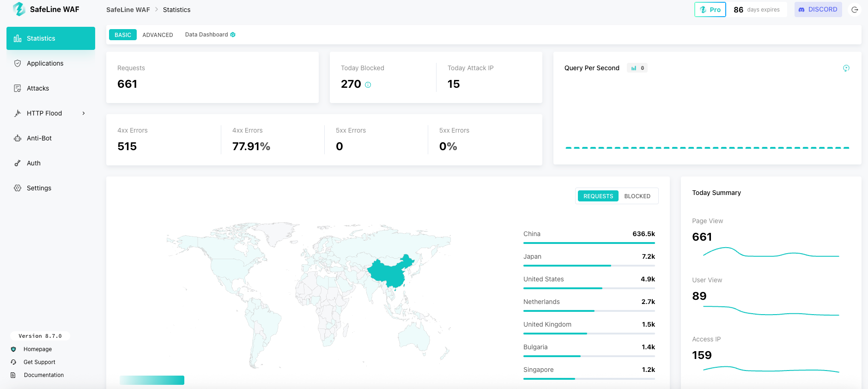This screenshot has width=868, height=389.
Task: Click the Auth key icon
Action: click(x=18, y=163)
